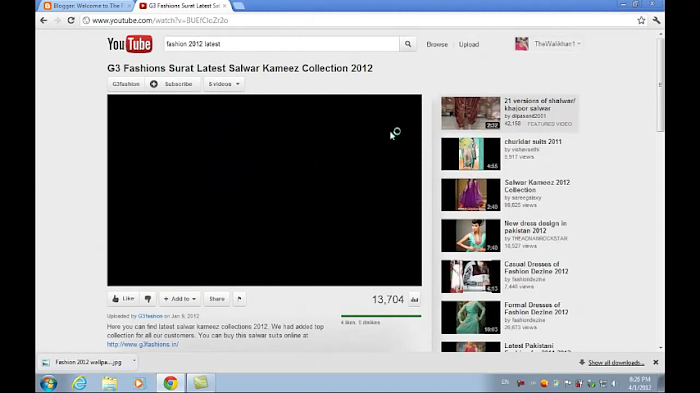Screen dimensions: 700x393
Task: Open the churidar suits 2011 thumbnail
Action: tap(471, 154)
